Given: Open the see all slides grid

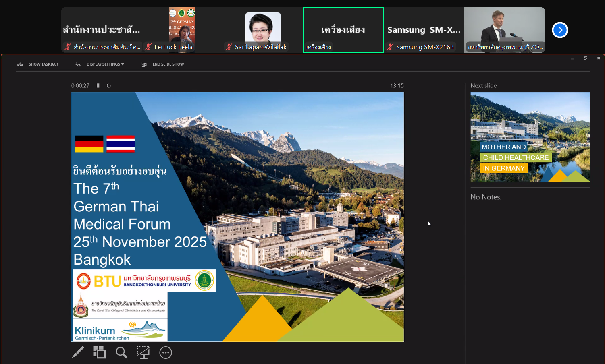Looking at the screenshot, I should (99, 352).
